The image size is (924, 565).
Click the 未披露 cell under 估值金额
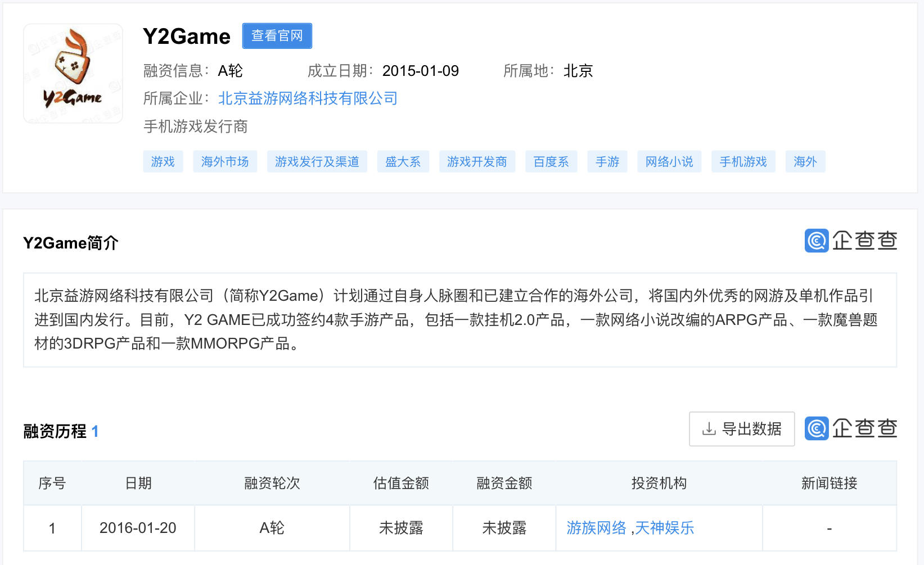point(401,528)
